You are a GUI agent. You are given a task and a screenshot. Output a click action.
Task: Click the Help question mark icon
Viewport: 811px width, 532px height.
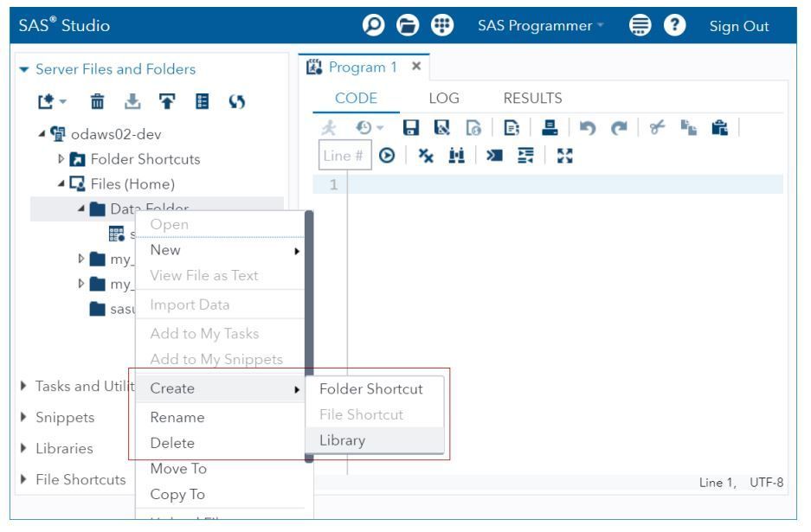click(674, 24)
